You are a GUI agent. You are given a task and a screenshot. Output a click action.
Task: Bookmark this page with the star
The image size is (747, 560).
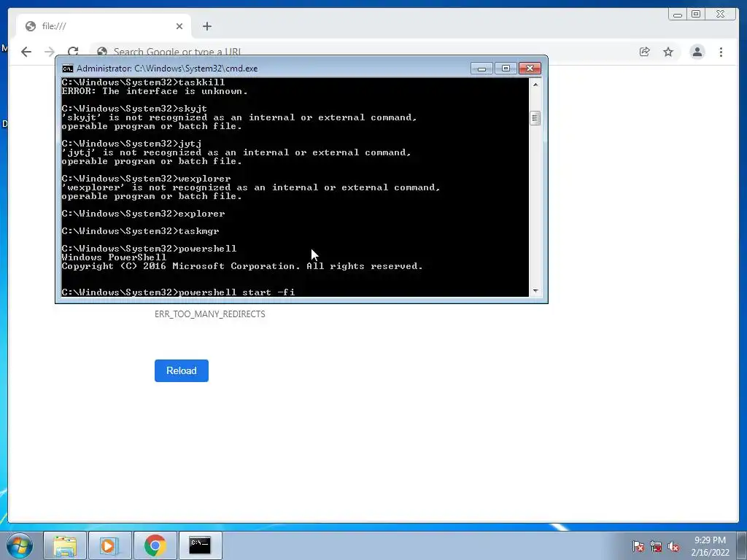[x=668, y=52]
